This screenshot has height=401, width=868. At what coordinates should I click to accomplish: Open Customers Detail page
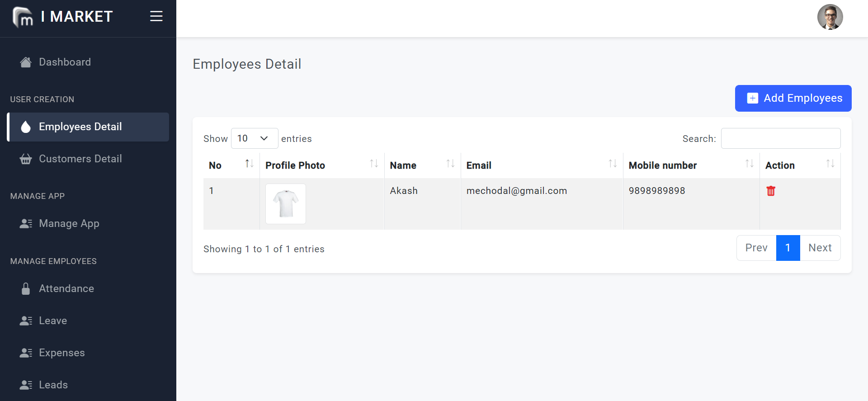(x=80, y=159)
